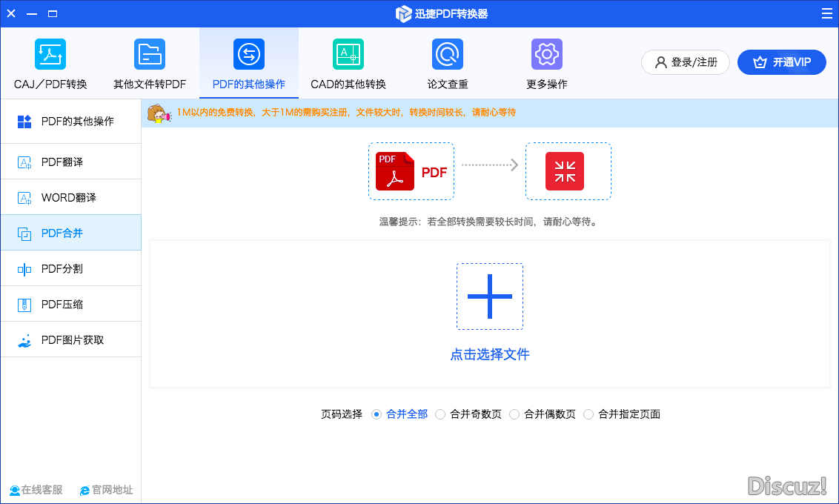This screenshot has width=839, height=504.
Task: Select the PDF的其他操作 toolbar icon
Action: (x=249, y=54)
